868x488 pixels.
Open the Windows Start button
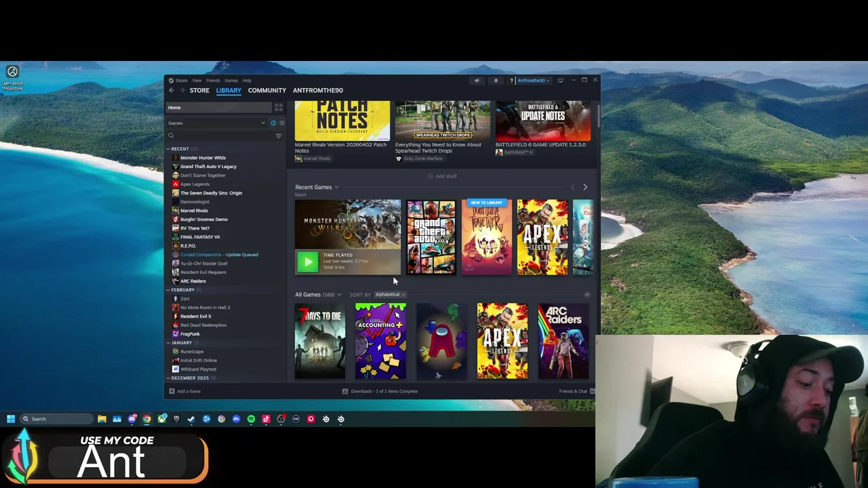click(11, 419)
